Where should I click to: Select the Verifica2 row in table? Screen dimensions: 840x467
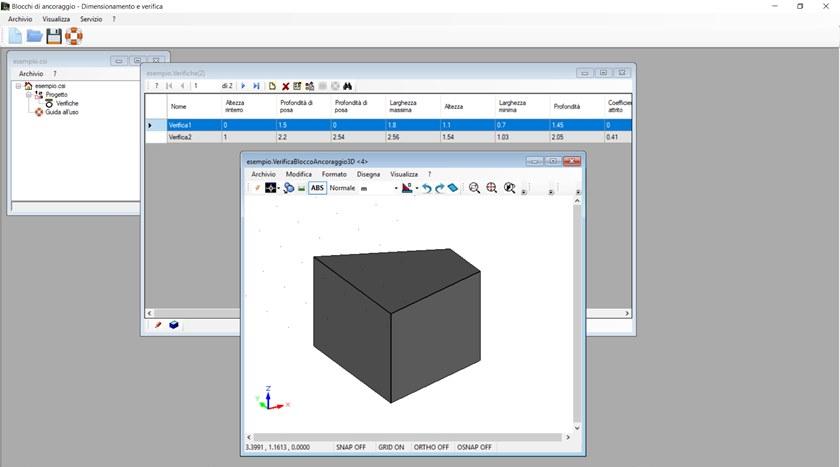[180, 137]
